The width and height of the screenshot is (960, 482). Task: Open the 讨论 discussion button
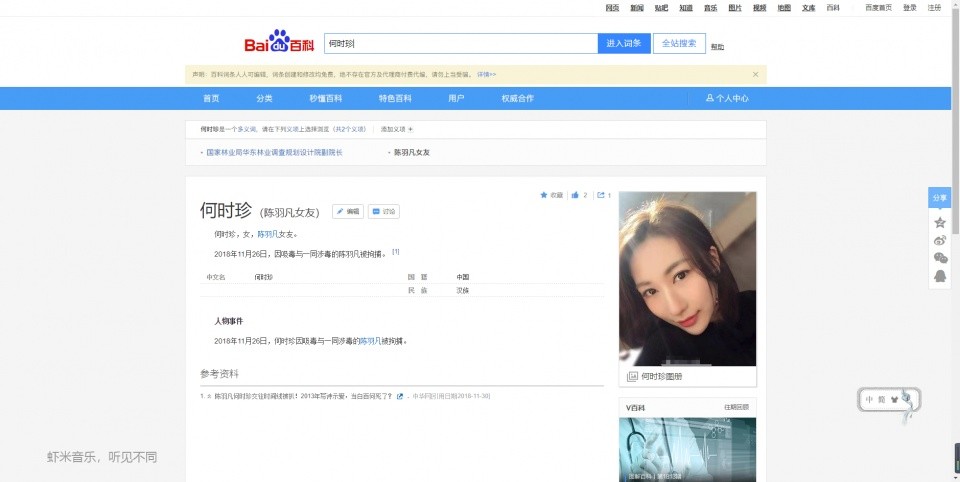(384, 211)
